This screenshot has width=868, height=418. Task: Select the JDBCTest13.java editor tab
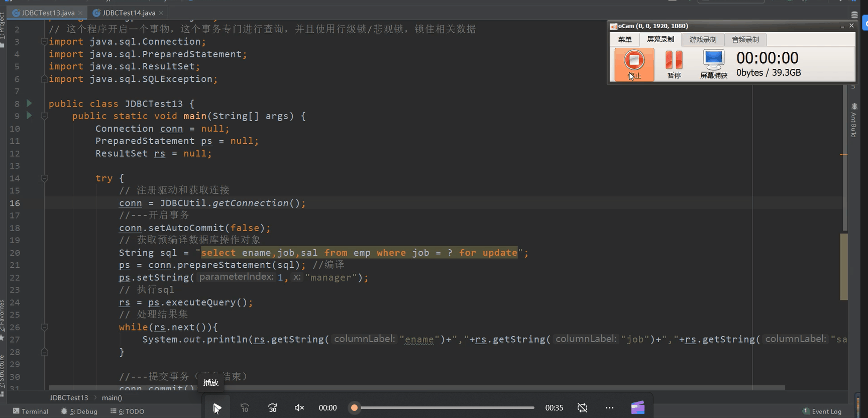click(x=48, y=13)
